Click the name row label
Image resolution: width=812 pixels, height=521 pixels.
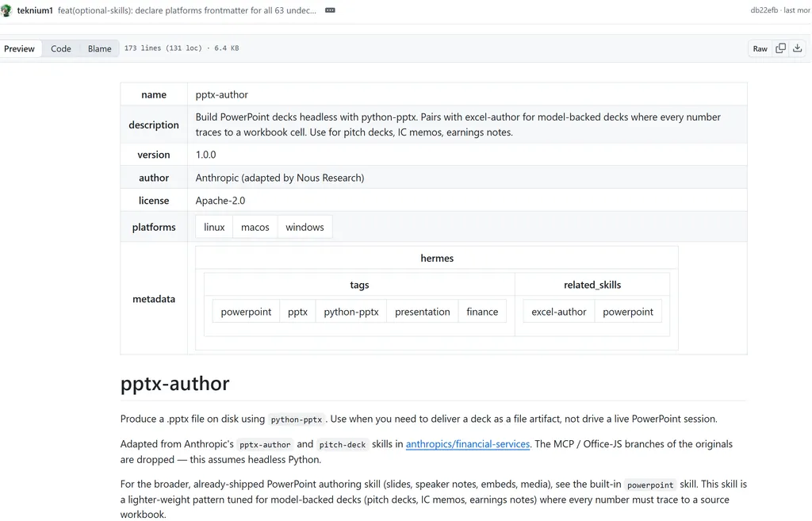point(154,94)
